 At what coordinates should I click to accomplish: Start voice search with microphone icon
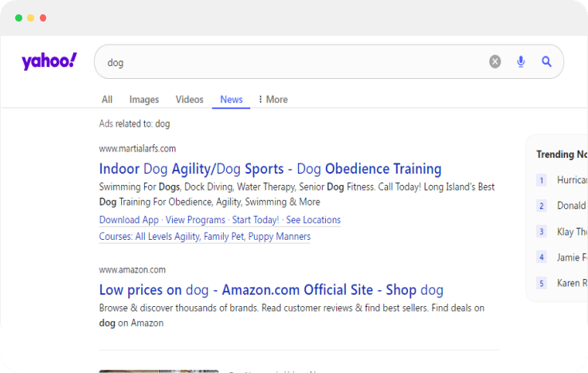pos(520,61)
